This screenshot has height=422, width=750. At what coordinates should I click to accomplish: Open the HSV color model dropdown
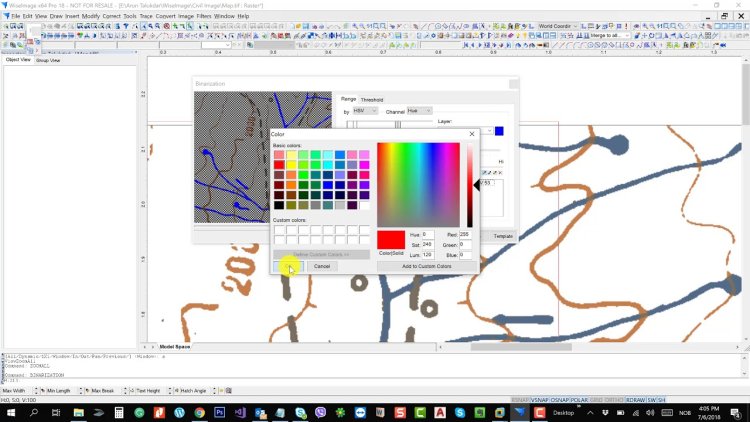pyautogui.click(x=365, y=111)
